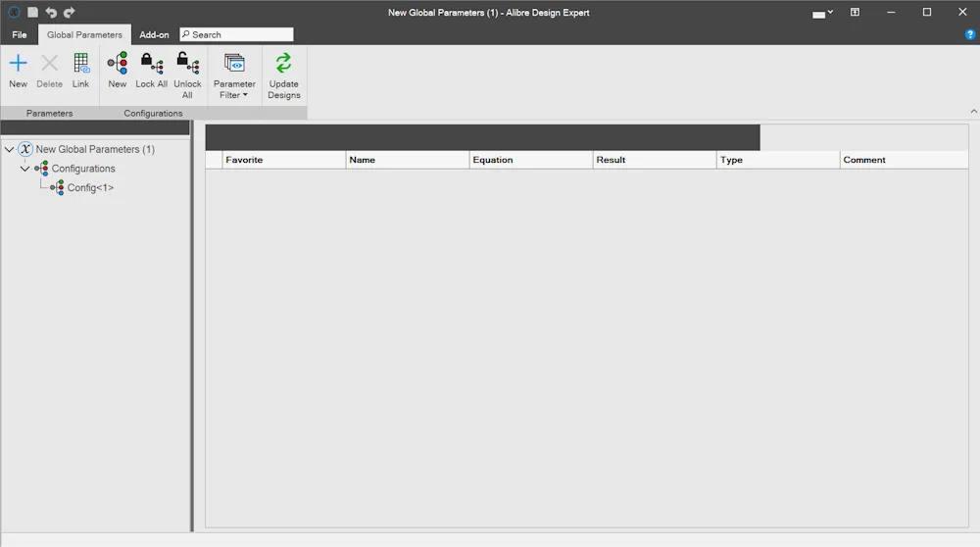Click the New parameter plus icon
980x547 pixels.
click(18, 63)
